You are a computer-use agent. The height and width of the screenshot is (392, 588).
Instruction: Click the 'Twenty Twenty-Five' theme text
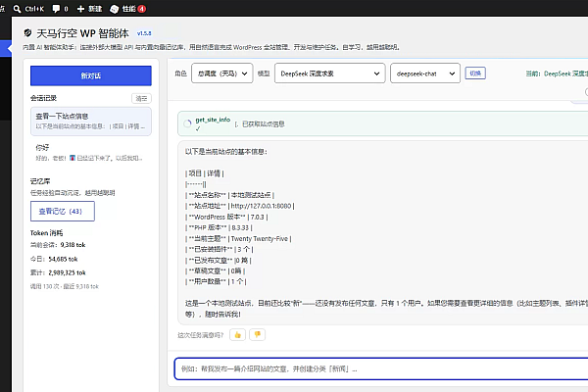tap(260, 238)
